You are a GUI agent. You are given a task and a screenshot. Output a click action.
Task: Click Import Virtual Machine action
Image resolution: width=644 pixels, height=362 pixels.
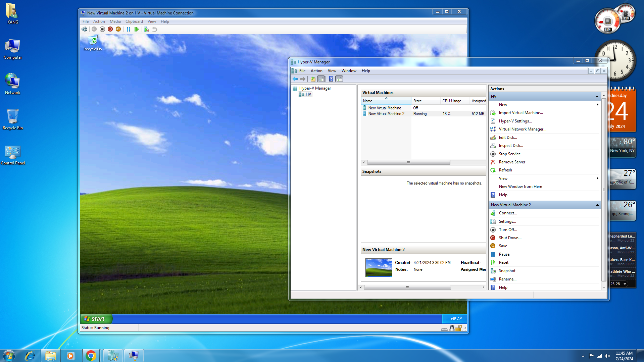(521, 113)
